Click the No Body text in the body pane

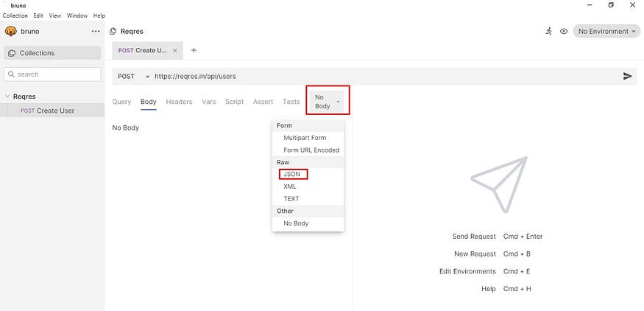[x=126, y=128]
